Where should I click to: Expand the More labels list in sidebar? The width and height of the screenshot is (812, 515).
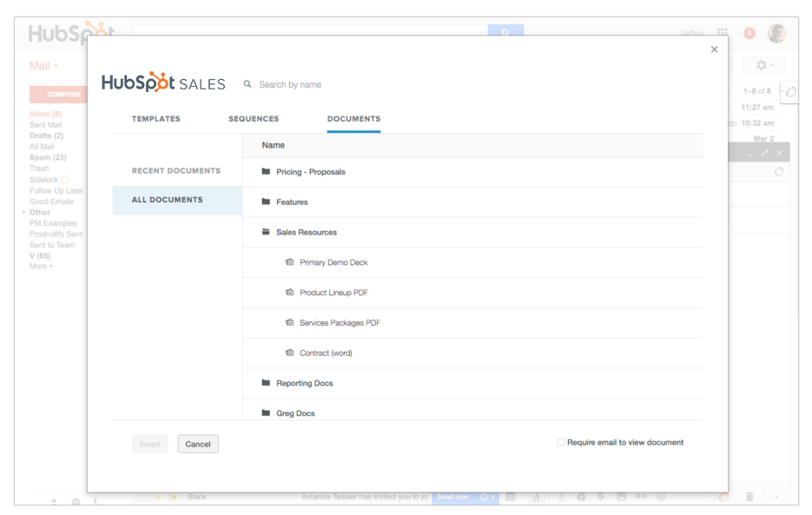click(41, 266)
